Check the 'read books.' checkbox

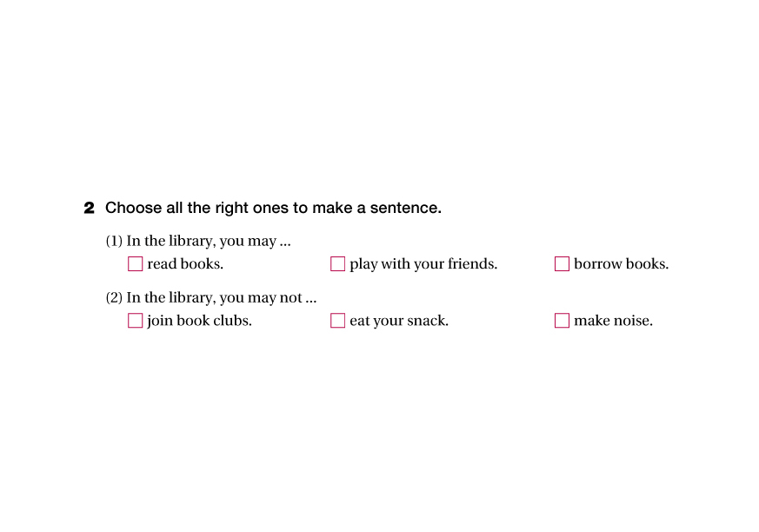[x=135, y=264]
